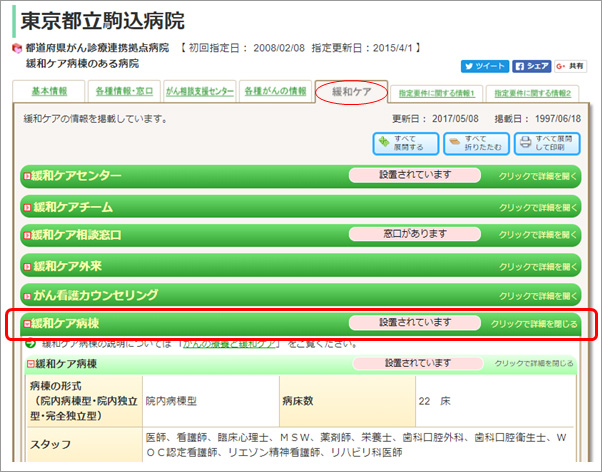
Task: Tweet this page with the ツイート button
Action: 485,66
